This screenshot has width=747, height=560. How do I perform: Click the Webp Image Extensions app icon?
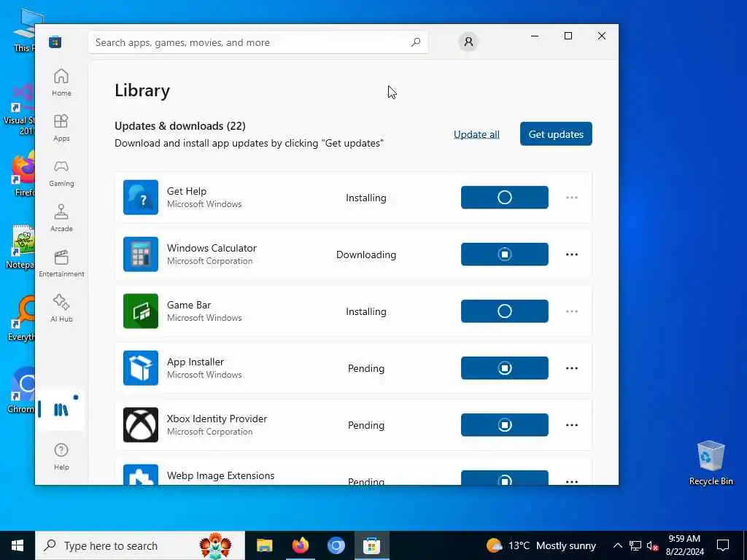pos(141,474)
